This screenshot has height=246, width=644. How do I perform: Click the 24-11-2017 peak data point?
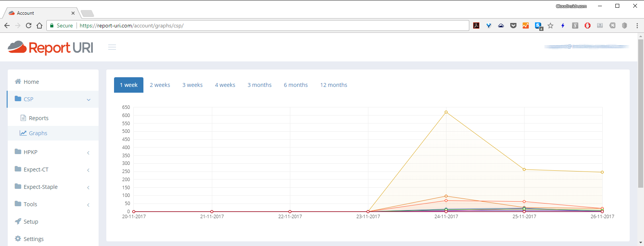tap(446, 112)
